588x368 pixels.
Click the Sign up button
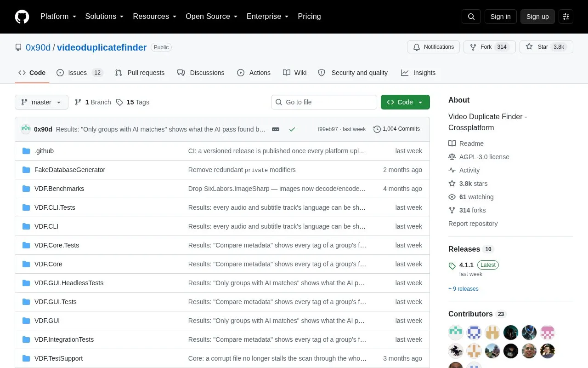pos(537,17)
